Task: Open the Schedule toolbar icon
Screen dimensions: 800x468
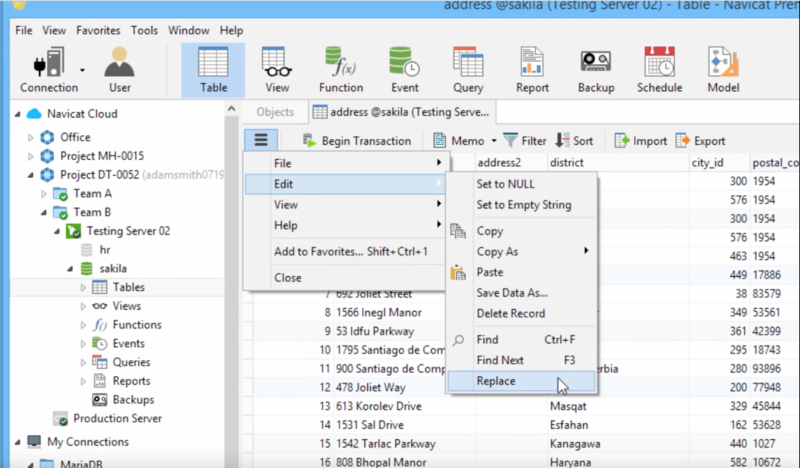Action: (659, 70)
